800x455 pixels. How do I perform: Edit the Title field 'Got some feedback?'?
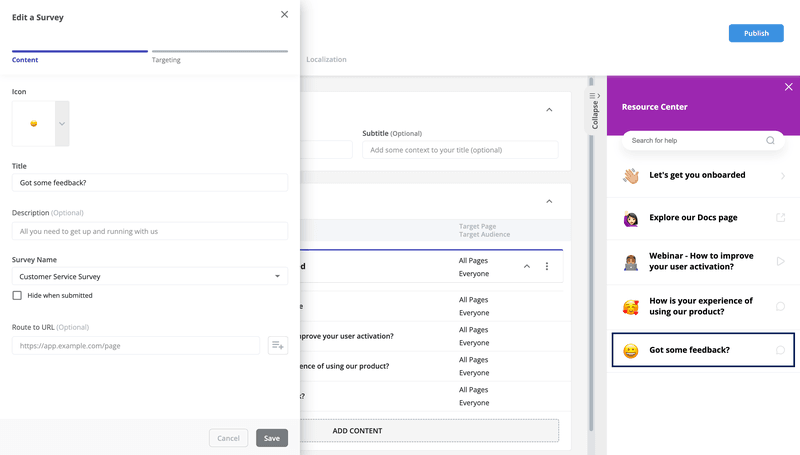click(149, 183)
